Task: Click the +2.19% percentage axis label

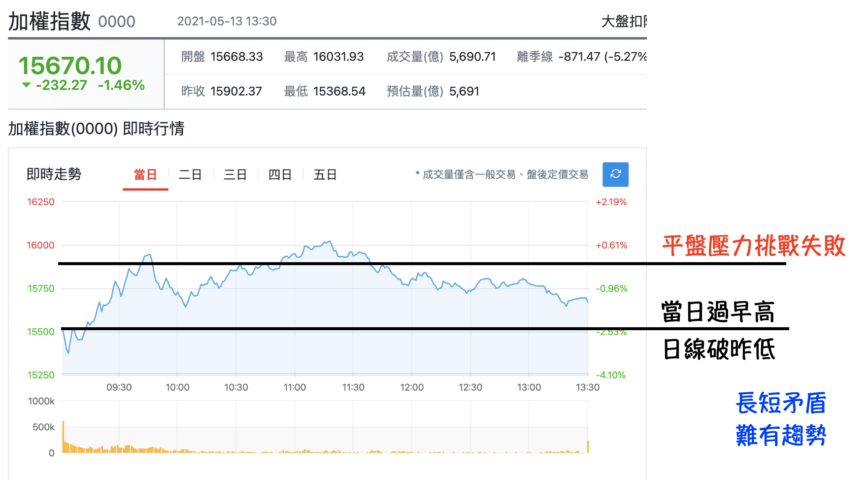Action: click(611, 202)
